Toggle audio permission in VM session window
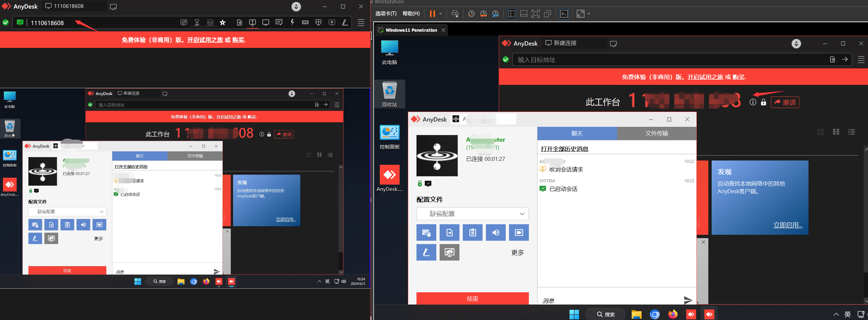868x320 pixels. click(x=496, y=232)
